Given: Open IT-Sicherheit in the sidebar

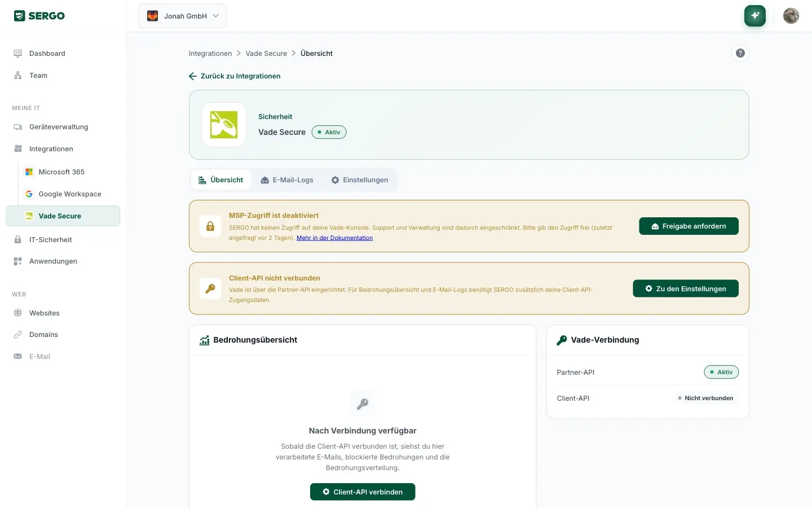Looking at the screenshot, I should pyautogui.click(x=63, y=240).
